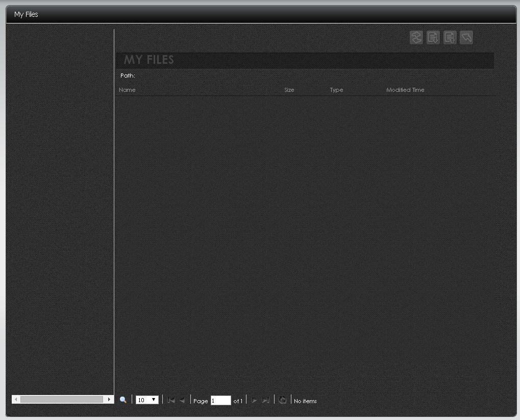Sort files by Modified Time column
The width and height of the screenshot is (520, 420).
click(405, 90)
